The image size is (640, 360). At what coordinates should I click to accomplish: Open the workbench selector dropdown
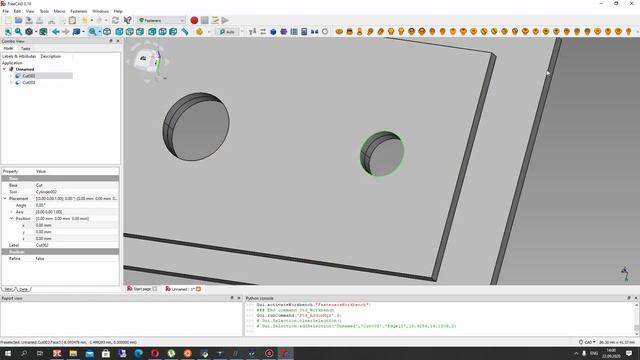162,20
